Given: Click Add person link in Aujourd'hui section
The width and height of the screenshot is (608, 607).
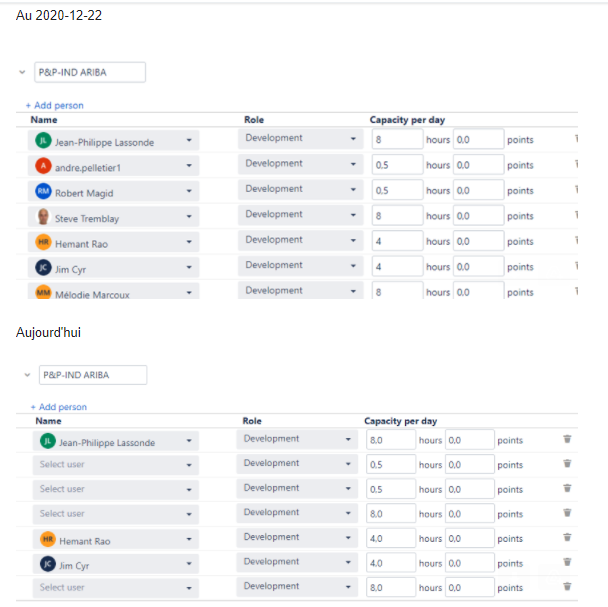Looking at the screenshot, I should click(x=59, y=407).
